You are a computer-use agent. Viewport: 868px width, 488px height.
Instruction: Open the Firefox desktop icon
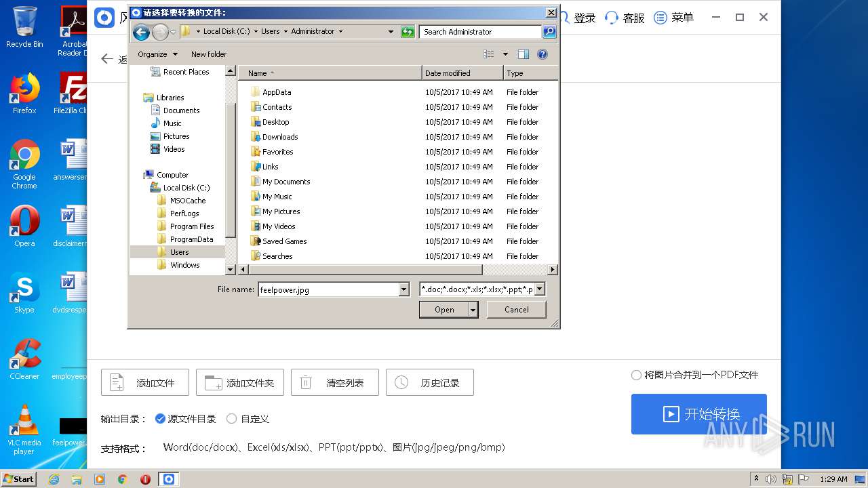pos(24,94)
